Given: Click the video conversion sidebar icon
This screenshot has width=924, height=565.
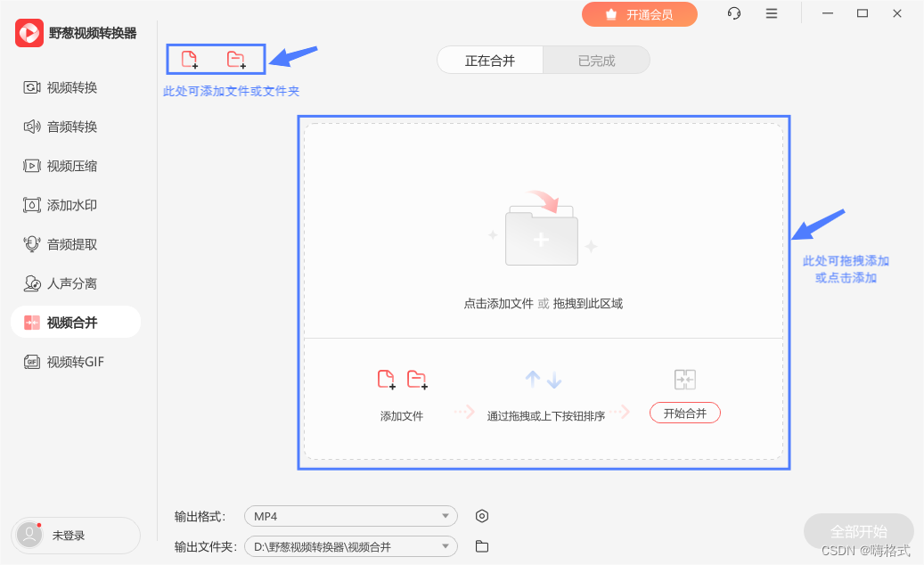Looking at the screenshot, I should [32, 88].
